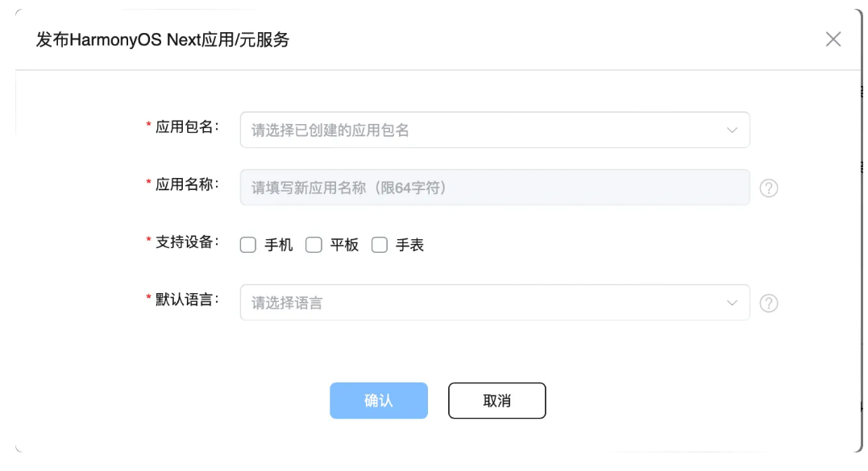Expand the 默认语言 dropdown arrow

pyautogui.click(x=732, y=303)
